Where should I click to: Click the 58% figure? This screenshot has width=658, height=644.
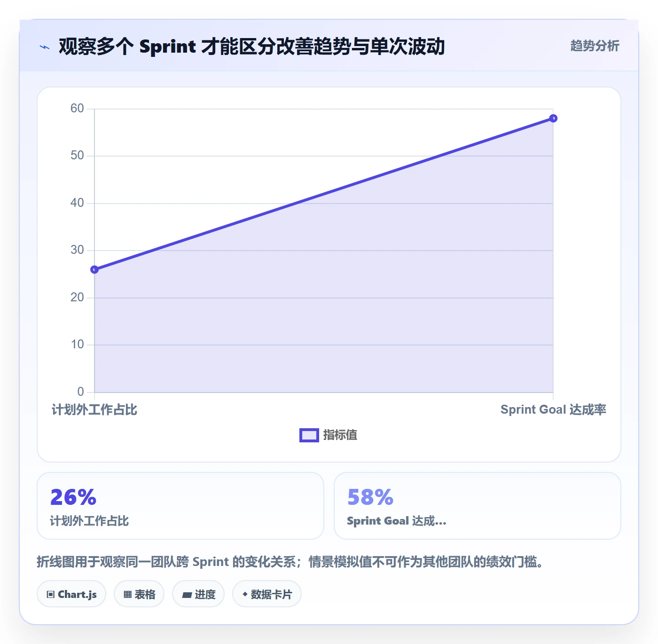(370, 497)
